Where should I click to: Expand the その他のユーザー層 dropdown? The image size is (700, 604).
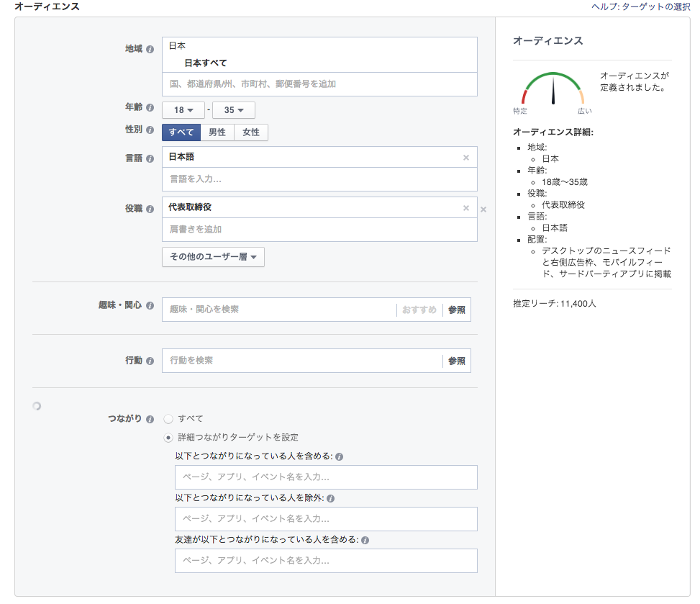tap(212, 256)
